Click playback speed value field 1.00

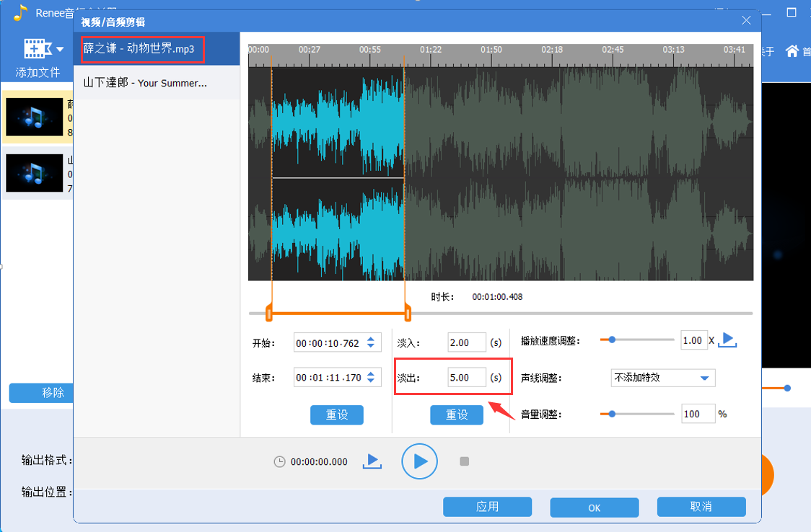(693, 340)
